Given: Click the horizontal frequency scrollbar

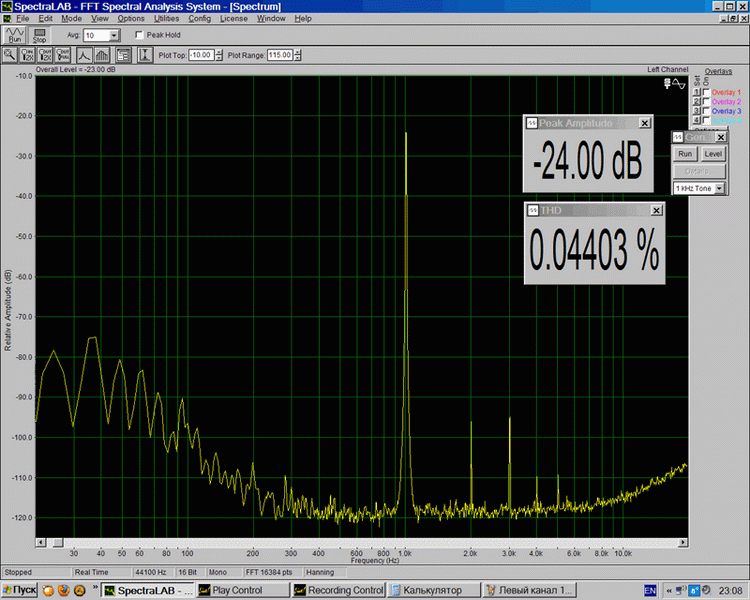Looking at the screenshot, I should 360,541.
